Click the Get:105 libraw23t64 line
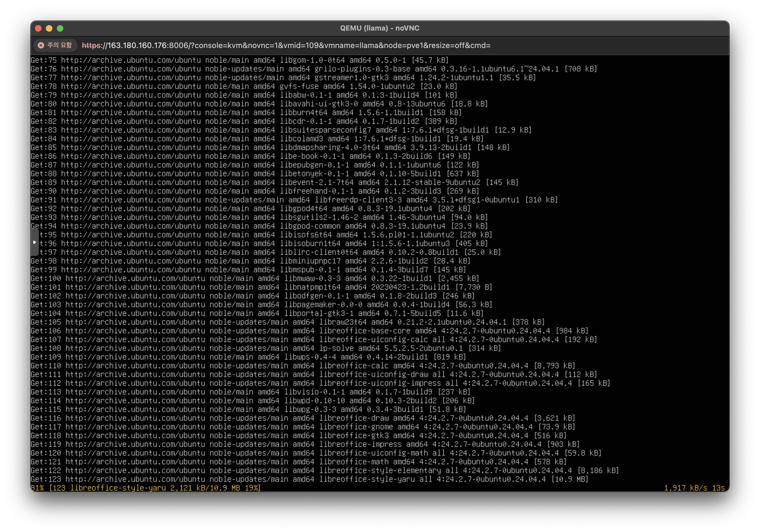This screenshot has width=760, height=532. [287, 322]
